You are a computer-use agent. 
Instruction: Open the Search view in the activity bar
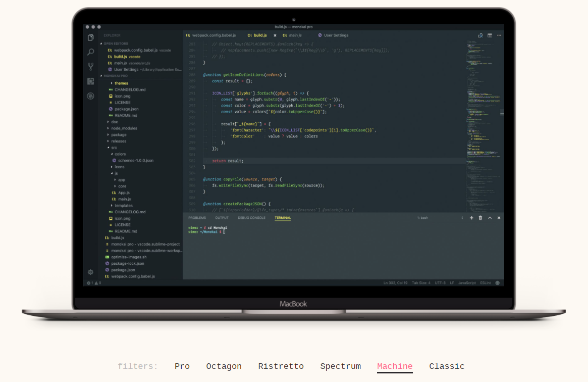point(90,52)
